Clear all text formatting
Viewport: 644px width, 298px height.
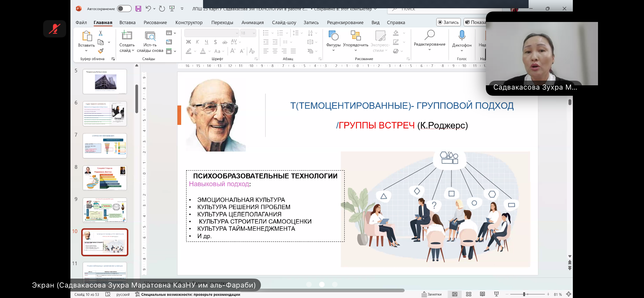pos(252,51)
